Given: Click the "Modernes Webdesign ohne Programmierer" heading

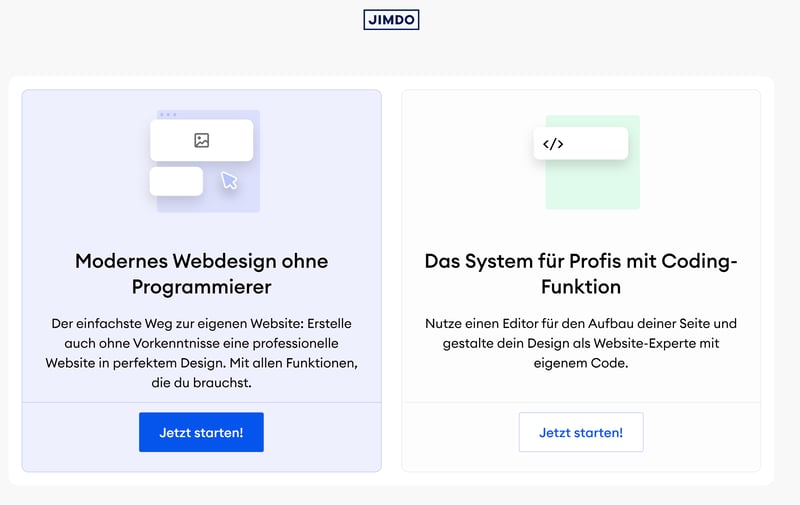Looking at the screenshot, I should point(201,273).
